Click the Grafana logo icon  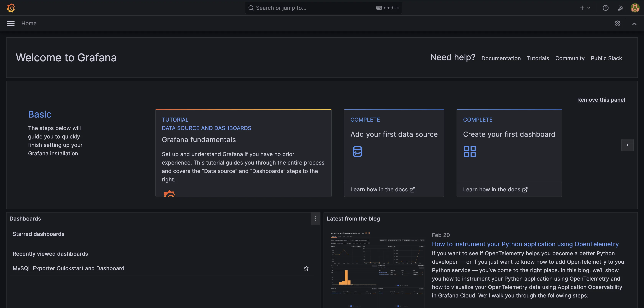point(11,8)
